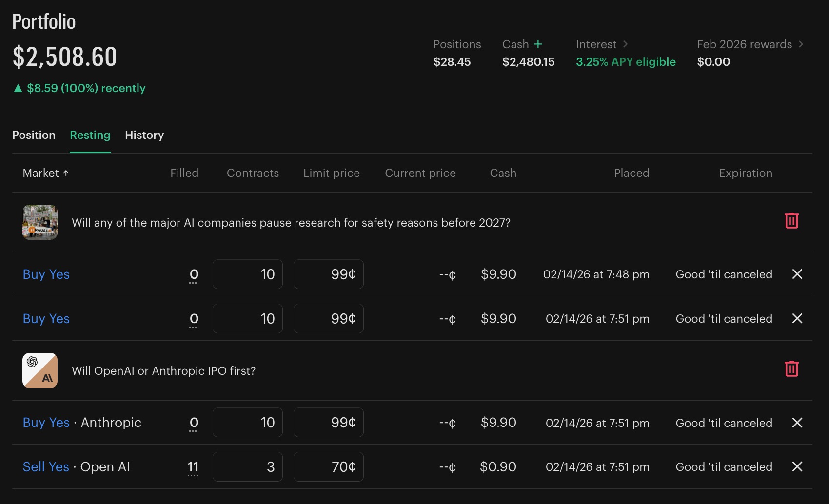Open the Buy Yes Anthropic order link
The width and height of the screenshot is (829, 504).
[46, 423]
